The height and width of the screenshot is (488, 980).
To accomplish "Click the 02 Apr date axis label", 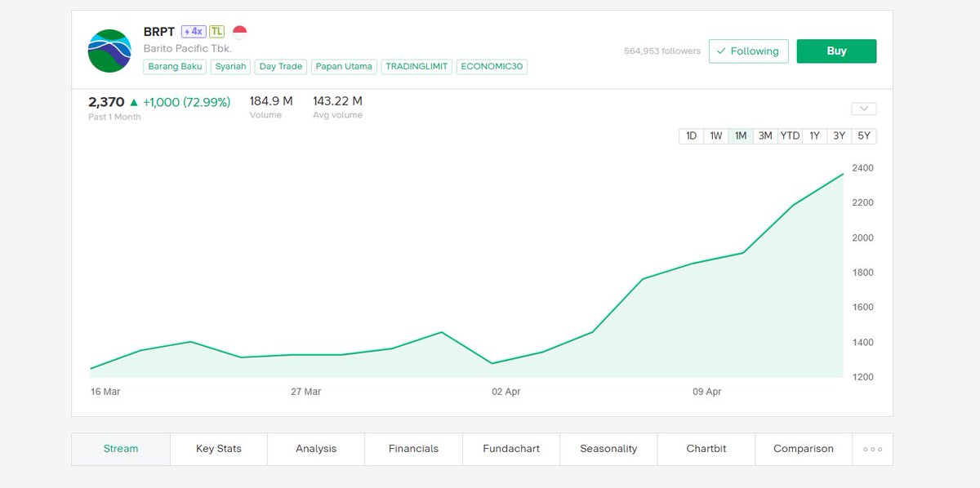I will tap(506, 392).
